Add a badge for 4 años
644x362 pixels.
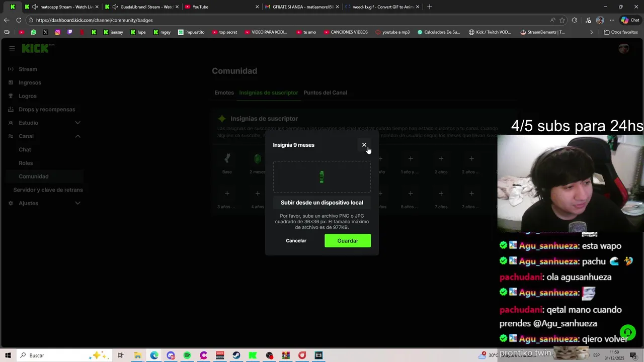click(258, 194)
